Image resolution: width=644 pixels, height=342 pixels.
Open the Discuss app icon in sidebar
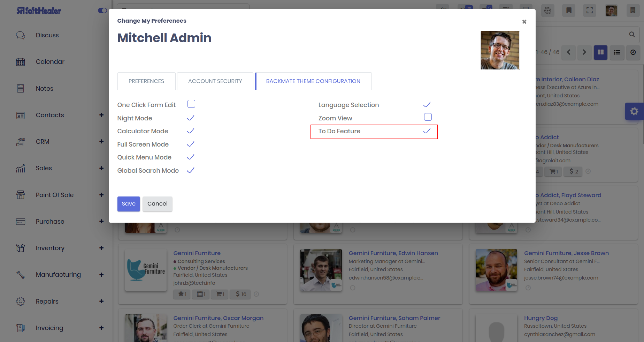coord(21,35)
